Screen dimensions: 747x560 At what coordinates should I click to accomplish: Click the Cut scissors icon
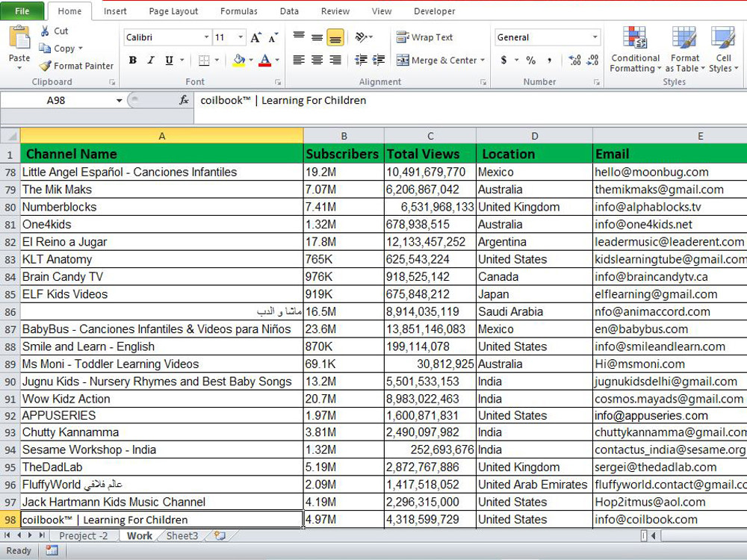pos(45,31)
